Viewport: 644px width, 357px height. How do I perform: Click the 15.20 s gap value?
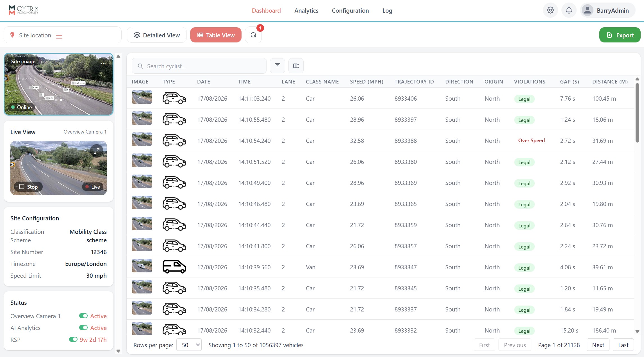click(569, 330)
